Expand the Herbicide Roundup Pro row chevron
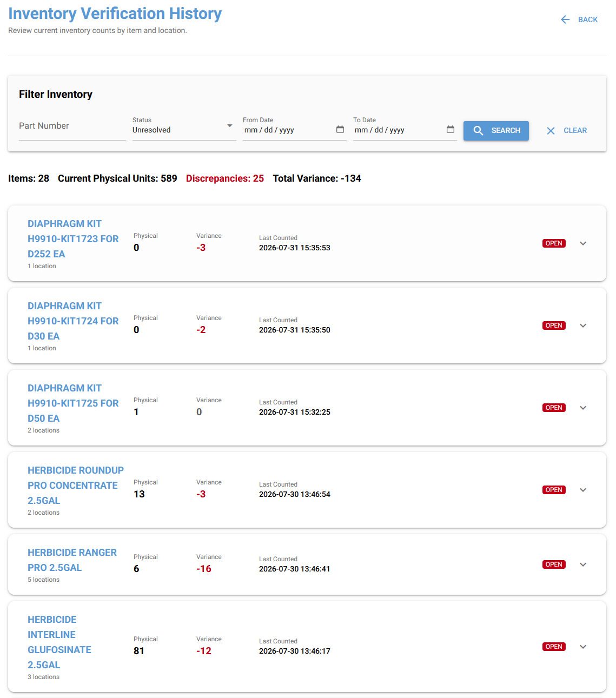 tap(583, 490)
